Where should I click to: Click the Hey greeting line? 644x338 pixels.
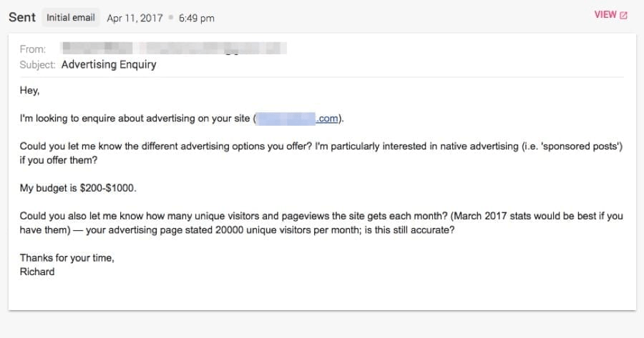pos(29,91)
